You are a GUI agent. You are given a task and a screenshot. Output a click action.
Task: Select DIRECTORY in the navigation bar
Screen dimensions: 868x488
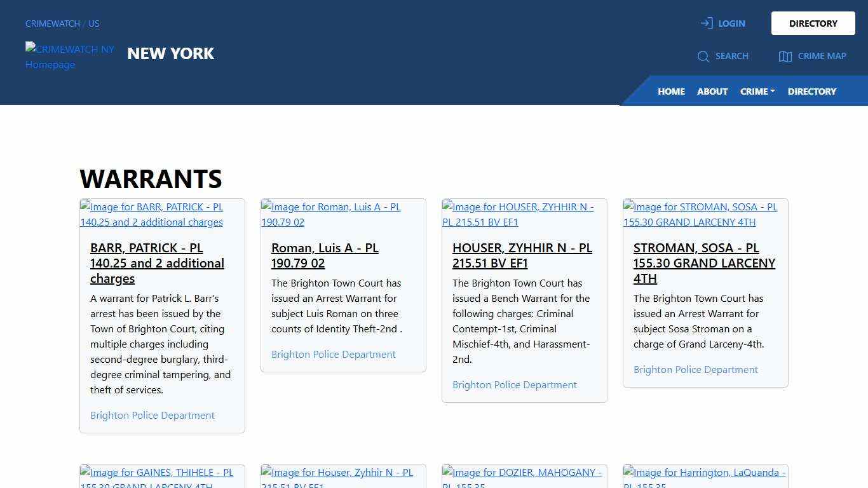(811, 91)
